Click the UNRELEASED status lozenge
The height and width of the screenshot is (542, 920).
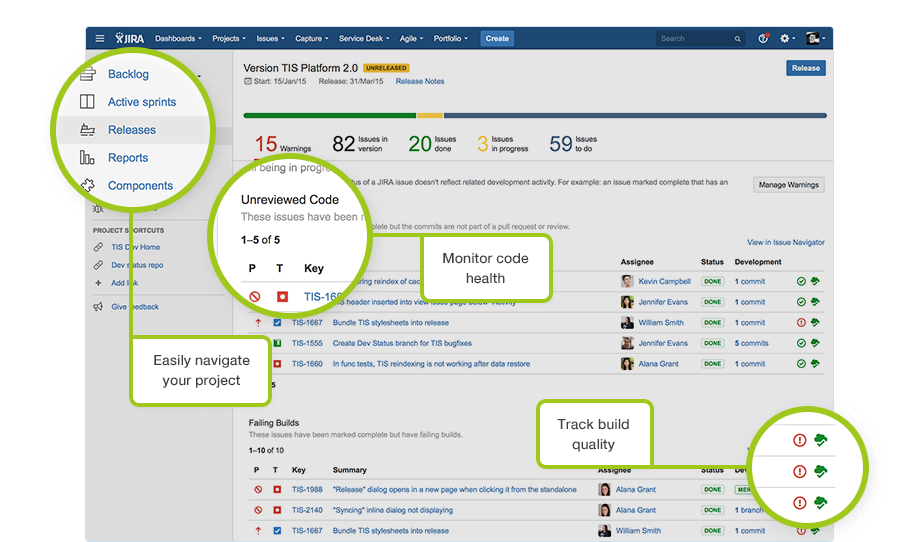pos(386,68)
